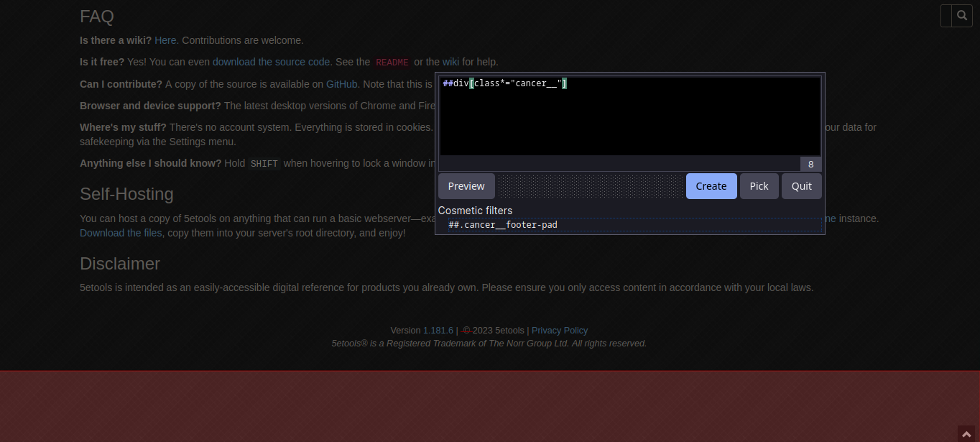
Task: Quit the element picker dialog
Action: click(801, 185)
